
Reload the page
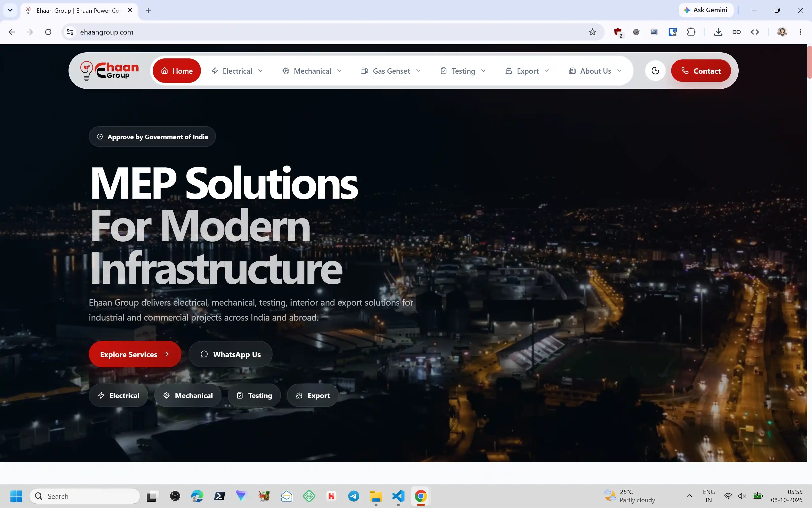(48, 32)
